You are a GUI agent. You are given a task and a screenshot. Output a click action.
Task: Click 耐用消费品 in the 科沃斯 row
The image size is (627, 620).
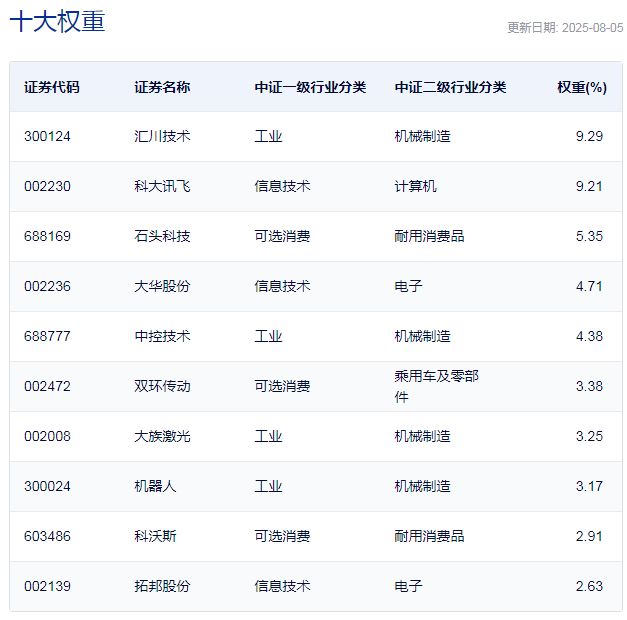[429, 536]
